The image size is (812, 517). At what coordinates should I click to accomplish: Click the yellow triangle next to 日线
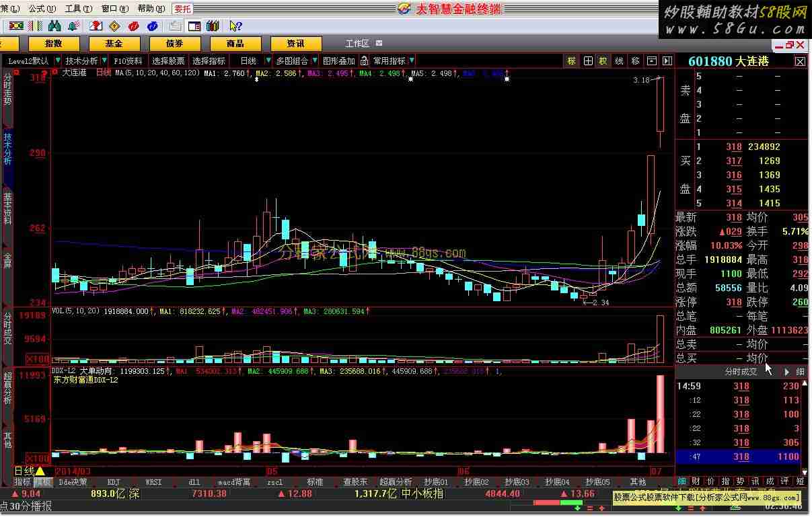[40, 471]
